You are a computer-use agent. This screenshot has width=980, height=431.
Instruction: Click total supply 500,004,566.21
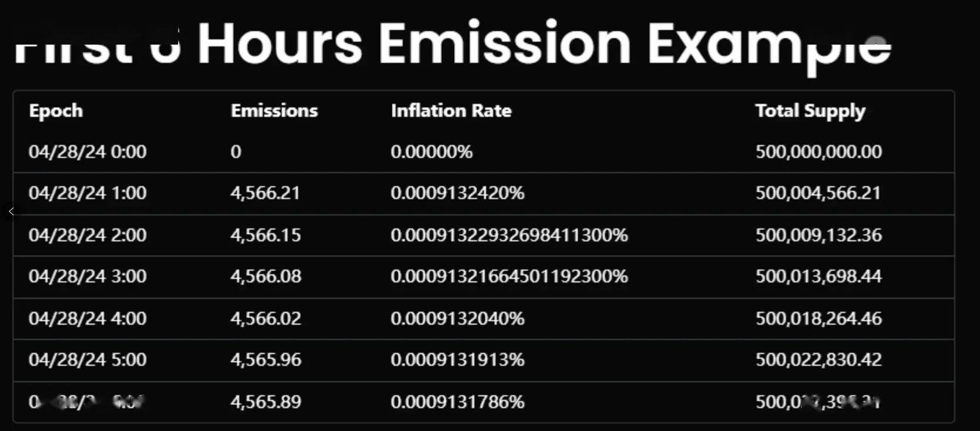818,193
